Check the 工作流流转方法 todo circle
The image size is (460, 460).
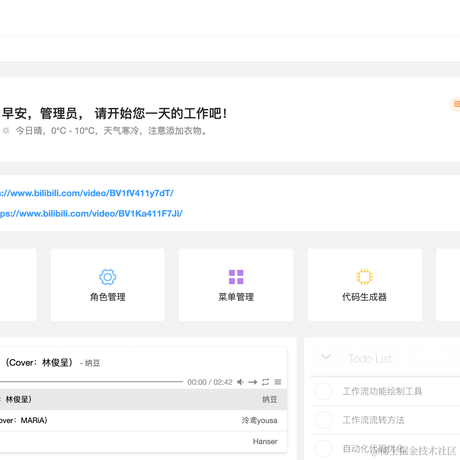point(324,420)
